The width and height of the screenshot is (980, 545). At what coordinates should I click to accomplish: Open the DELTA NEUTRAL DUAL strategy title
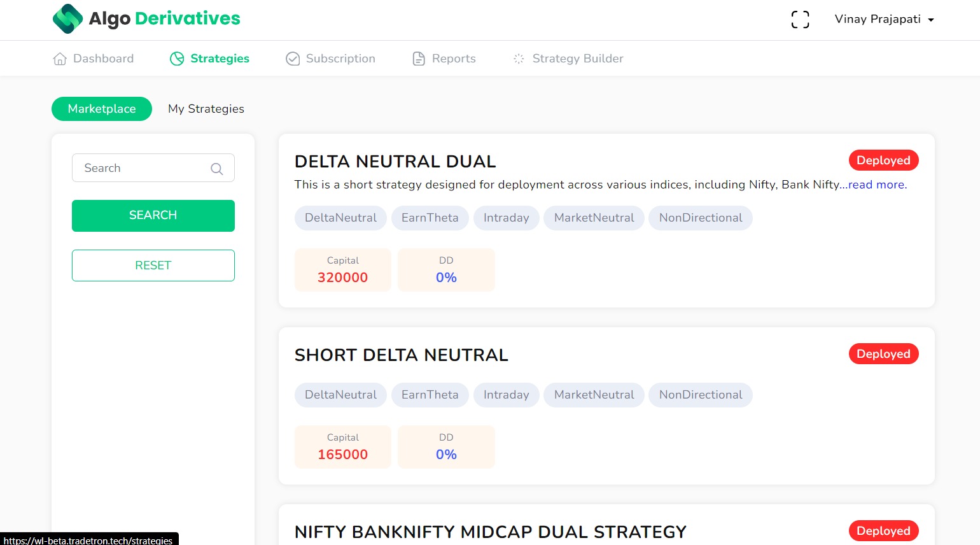pos(395,162)
